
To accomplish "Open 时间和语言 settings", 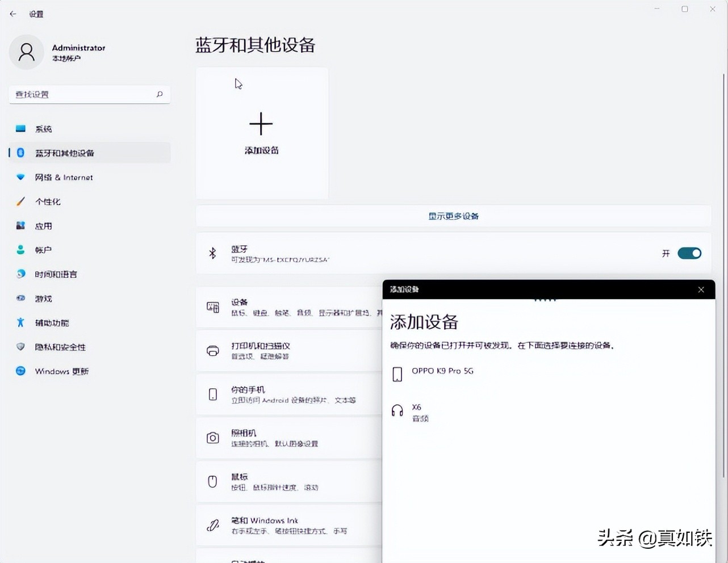I will tap(57, 274).
